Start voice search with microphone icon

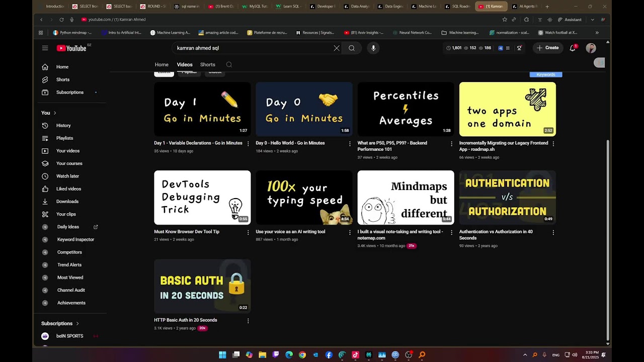(x=373, y=48)
